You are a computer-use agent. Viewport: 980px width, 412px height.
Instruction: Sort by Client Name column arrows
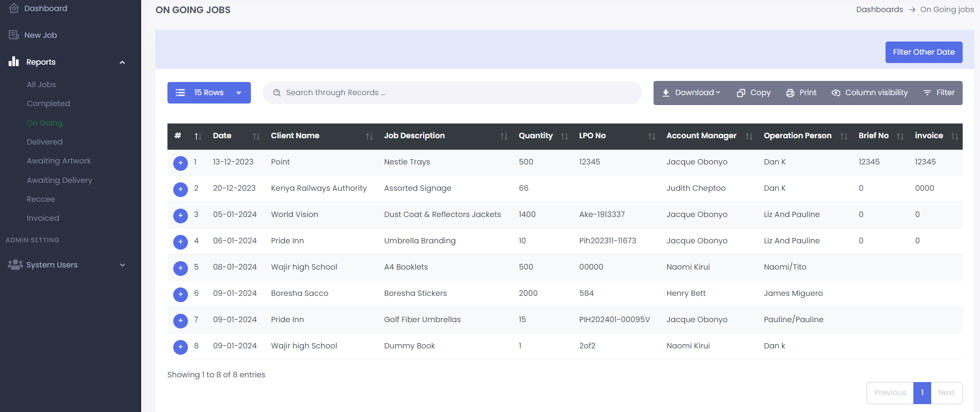tap(369, 136)
